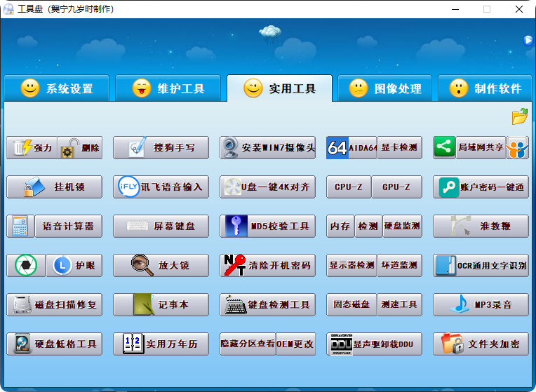This screenshot has height=392, width=536.
Task: Select the 实用工具 tab
Action: (279, 88)
